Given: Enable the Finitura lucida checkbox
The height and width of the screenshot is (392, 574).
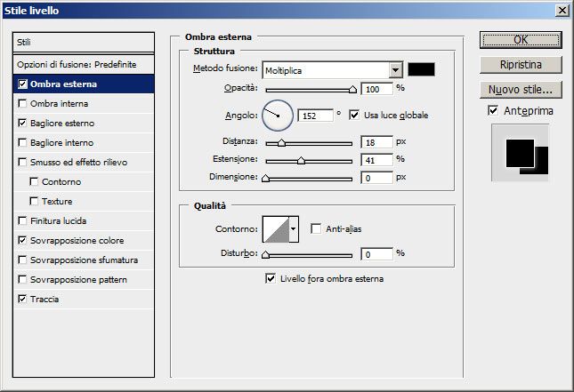Looking at the screenshot, I should click(x=22, y=220).
